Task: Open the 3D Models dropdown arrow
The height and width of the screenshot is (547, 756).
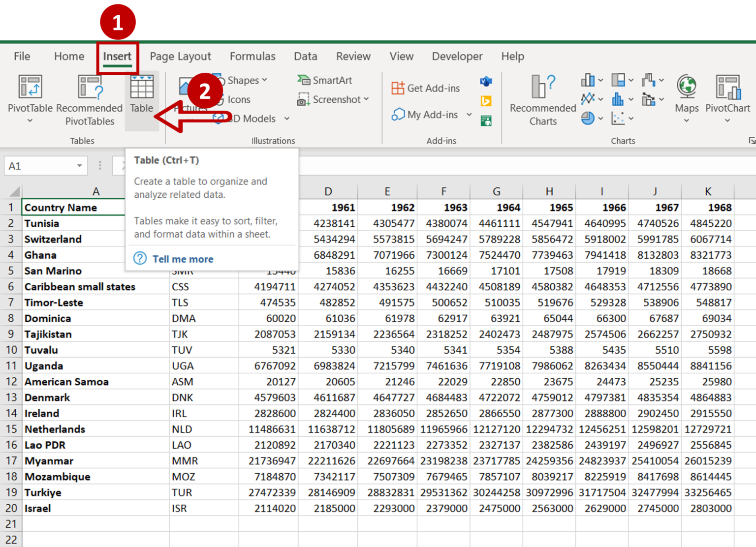Action: (287, 119)
